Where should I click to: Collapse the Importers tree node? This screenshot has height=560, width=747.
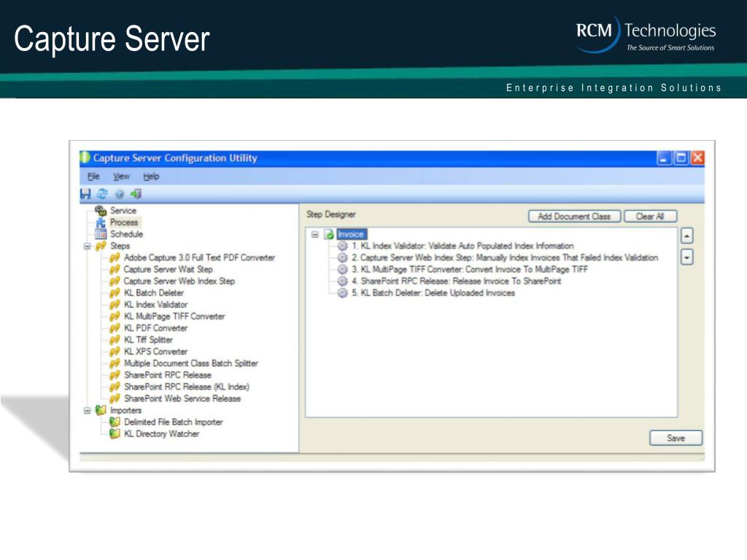88,411
